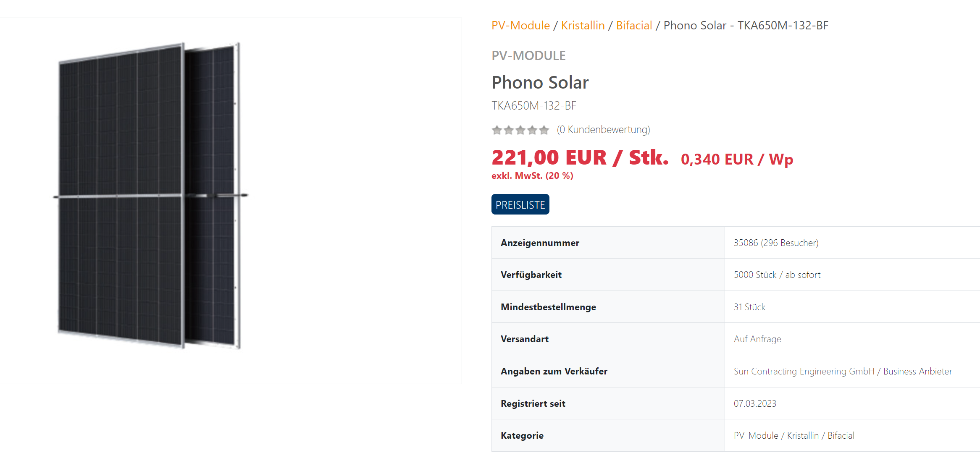Image resolution: width=980 pixels, height=458 pixels.
Task: Open the solar panel product image
Action: click(151, 196)
